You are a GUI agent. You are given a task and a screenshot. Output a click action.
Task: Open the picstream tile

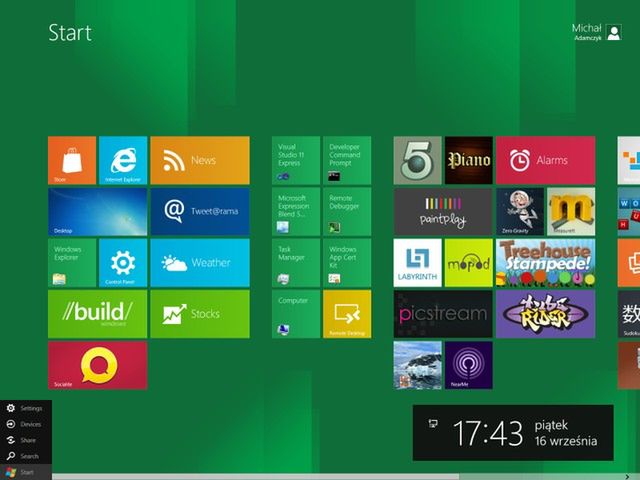pyautogui.click(x=443, y=314)
